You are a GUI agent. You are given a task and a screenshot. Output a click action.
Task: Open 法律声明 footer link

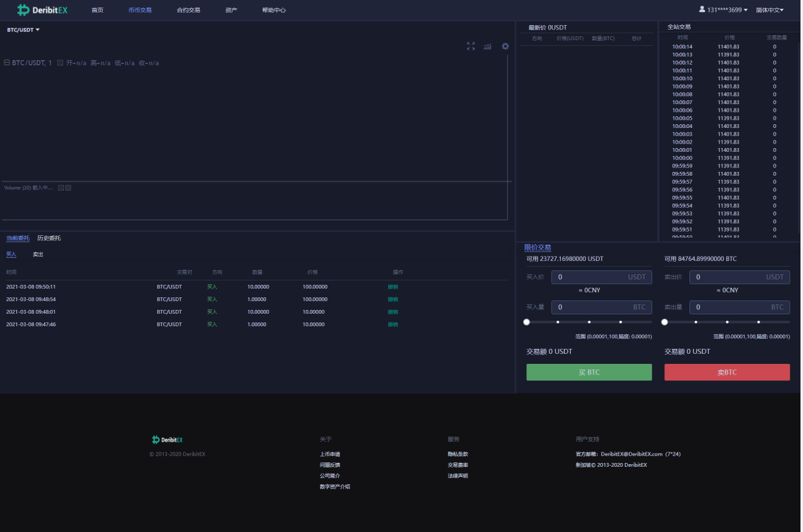coord(458,476)
